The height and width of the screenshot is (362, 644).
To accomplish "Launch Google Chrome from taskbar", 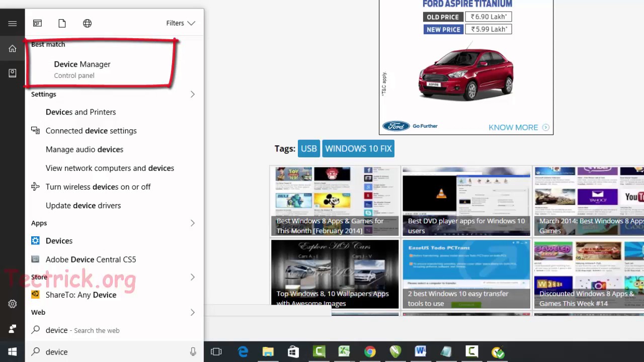I will click(370, 352).
